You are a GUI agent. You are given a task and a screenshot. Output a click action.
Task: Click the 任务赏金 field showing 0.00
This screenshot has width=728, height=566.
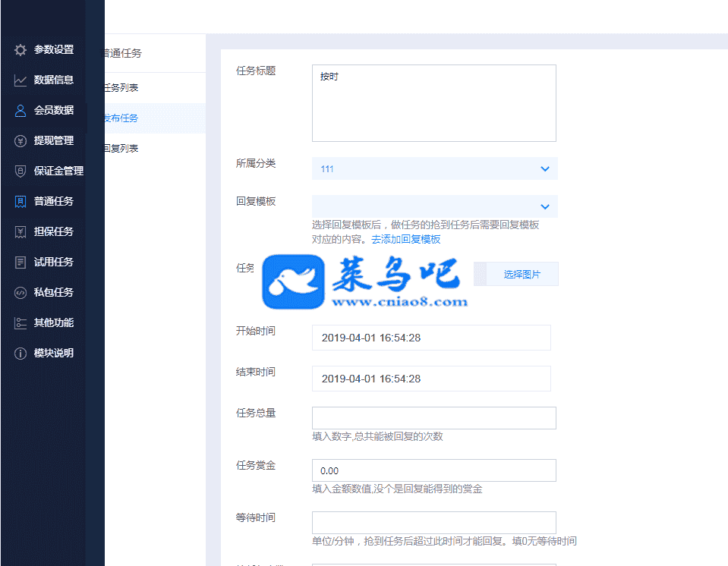433,470
